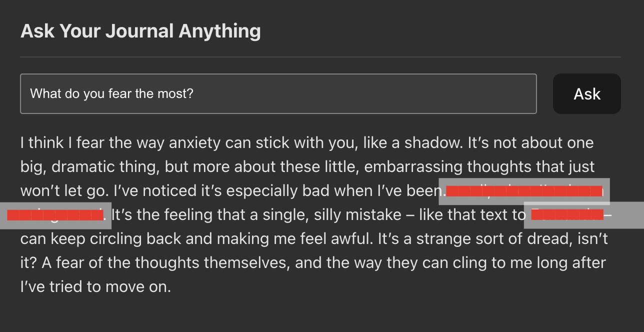Image resolution: width=644 pixels, height=332 pixels.
Task: Click the redacted block after "I've been"
Action: pos(524,191)
